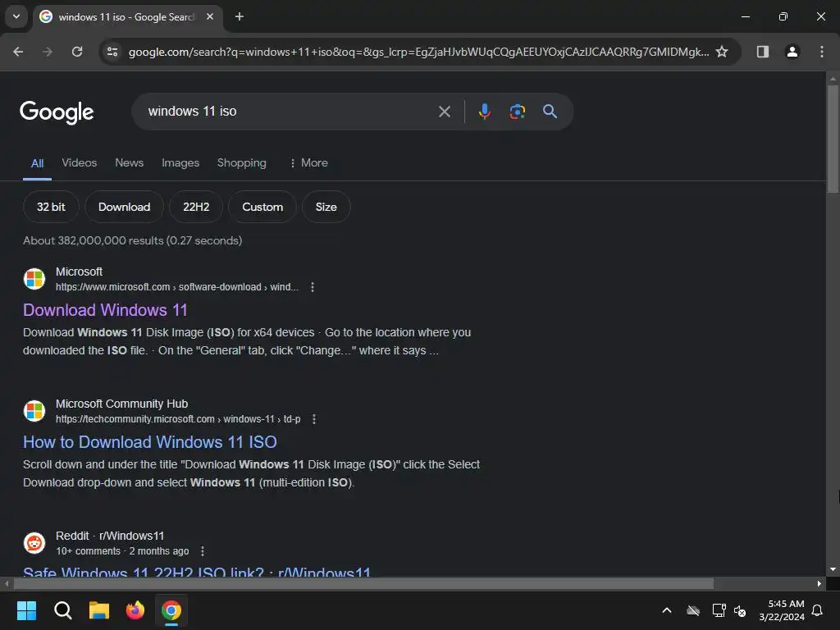Click the Microsoft result favicon

coord(34,279)
